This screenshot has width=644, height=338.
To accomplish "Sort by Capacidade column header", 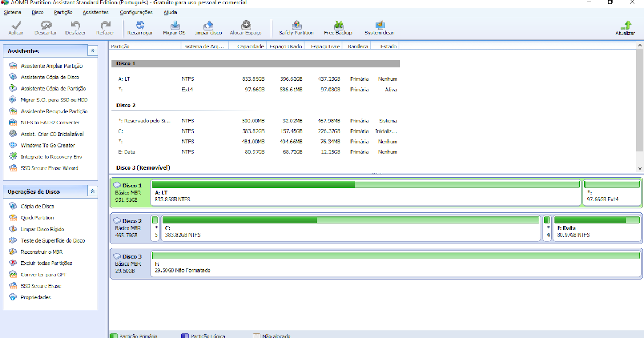I will click(x=247, y=46).
